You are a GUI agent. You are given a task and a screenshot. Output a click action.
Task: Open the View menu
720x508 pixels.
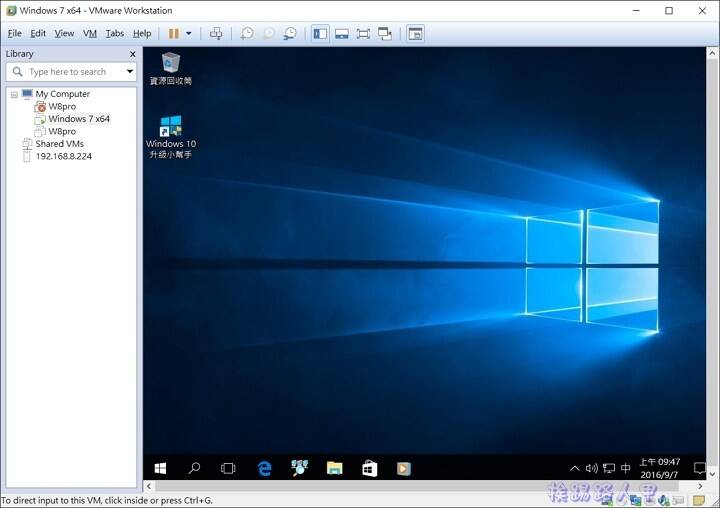pyautogui.click(x=64, y=34)
